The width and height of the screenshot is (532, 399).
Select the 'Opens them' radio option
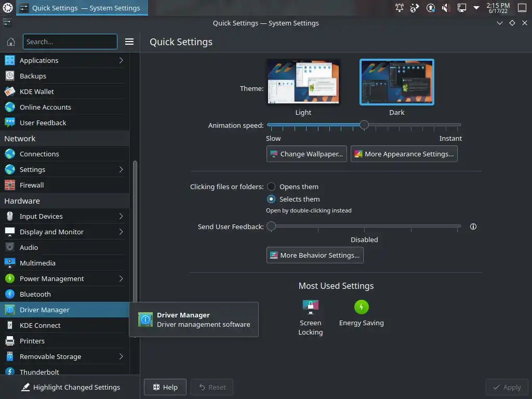(x=271, y=187)
